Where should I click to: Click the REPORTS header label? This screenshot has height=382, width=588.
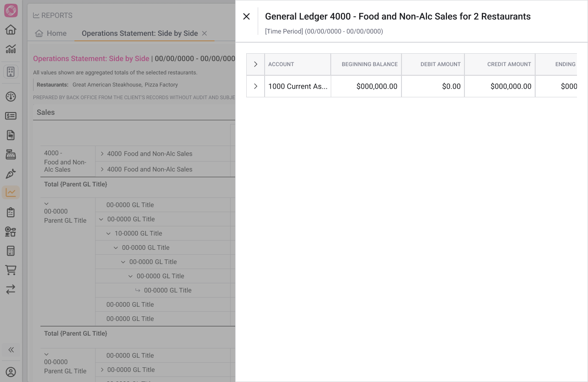(57, 15)
